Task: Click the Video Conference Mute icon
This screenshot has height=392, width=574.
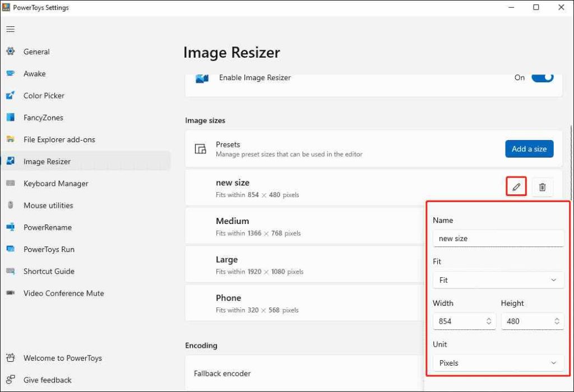Action: (x=11, y=293)
